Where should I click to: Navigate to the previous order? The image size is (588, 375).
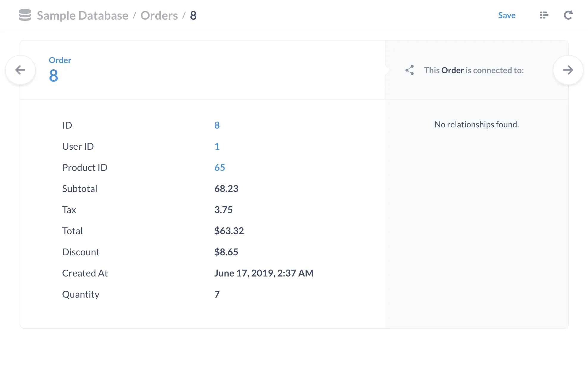point(20,70)
